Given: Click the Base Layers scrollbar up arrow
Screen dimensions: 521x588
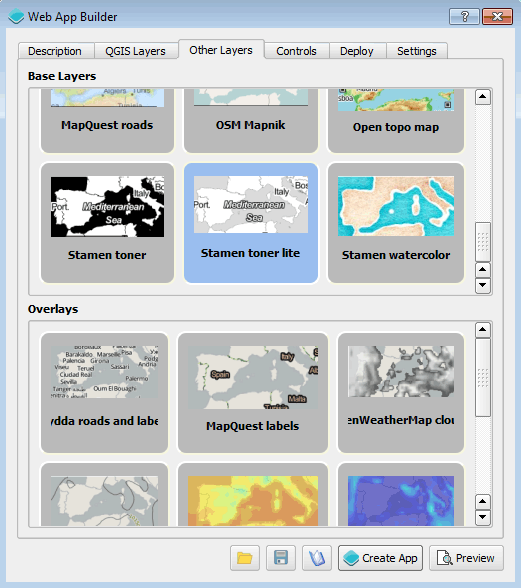Looking at the screenshot, I should (483, 97).
